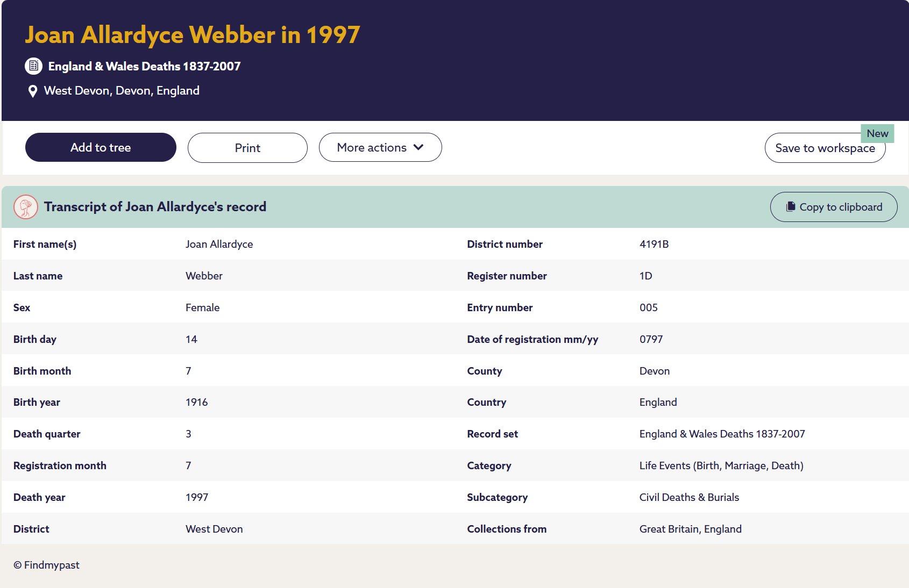This screenshot has height=588, width=909.
Task: Select the Death year value 1997
Action: [196, 497]
